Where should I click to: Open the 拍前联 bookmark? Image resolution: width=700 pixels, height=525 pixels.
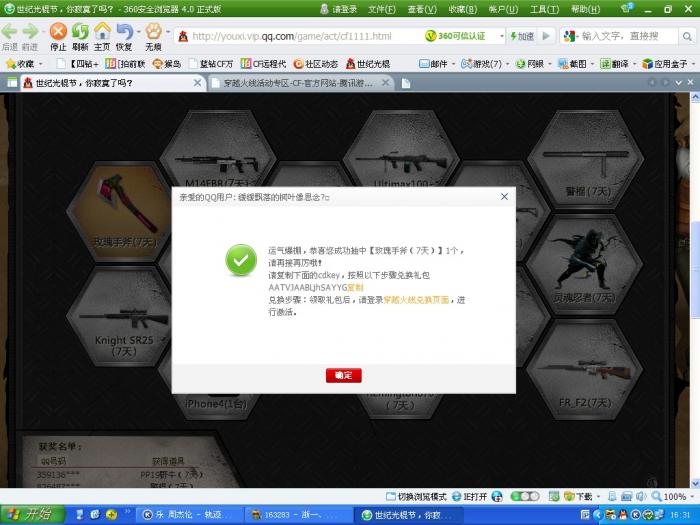pyautogui.click(x=125, y=64)
